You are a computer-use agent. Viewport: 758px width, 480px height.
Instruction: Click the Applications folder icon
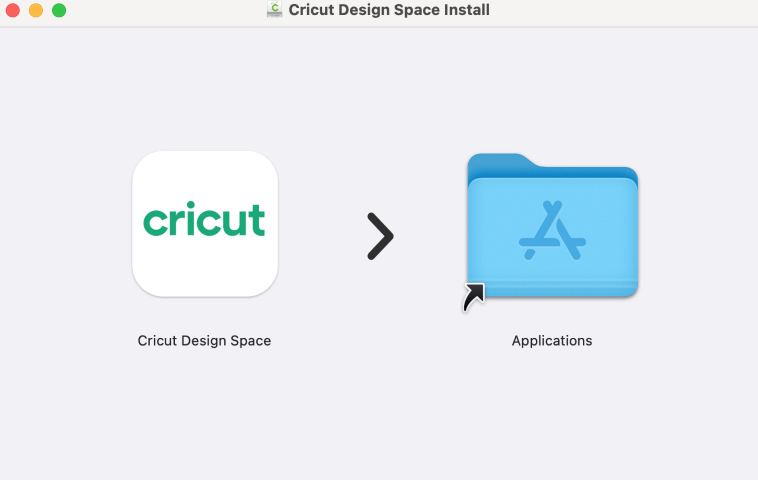pyautogui.click(x=552, y=226)
